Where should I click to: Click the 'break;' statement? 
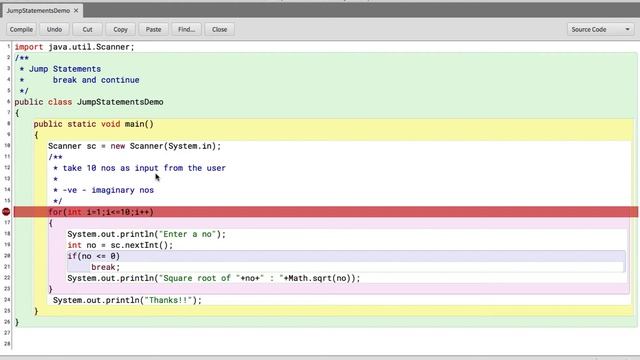coord(105,267)
